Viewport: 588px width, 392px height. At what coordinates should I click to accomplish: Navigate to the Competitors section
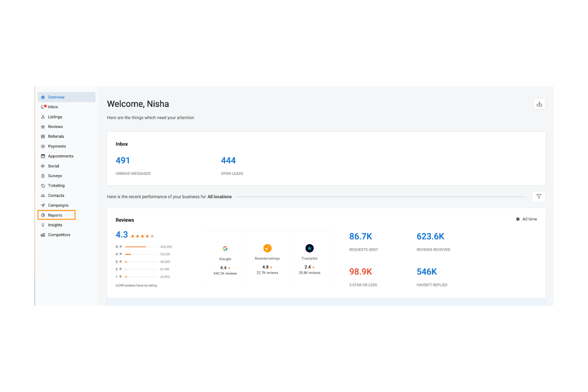59,234
